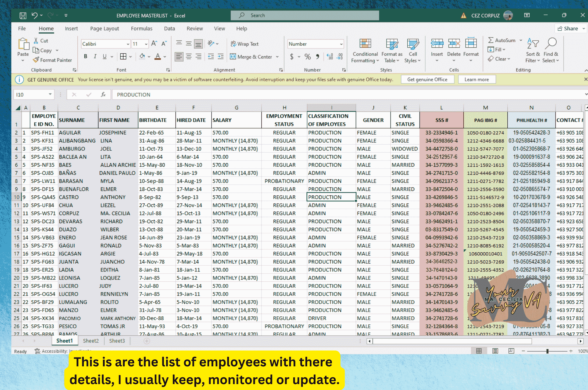
Task: Switch to Sheet2 worksheet tab
Action: tap(91, 341)
